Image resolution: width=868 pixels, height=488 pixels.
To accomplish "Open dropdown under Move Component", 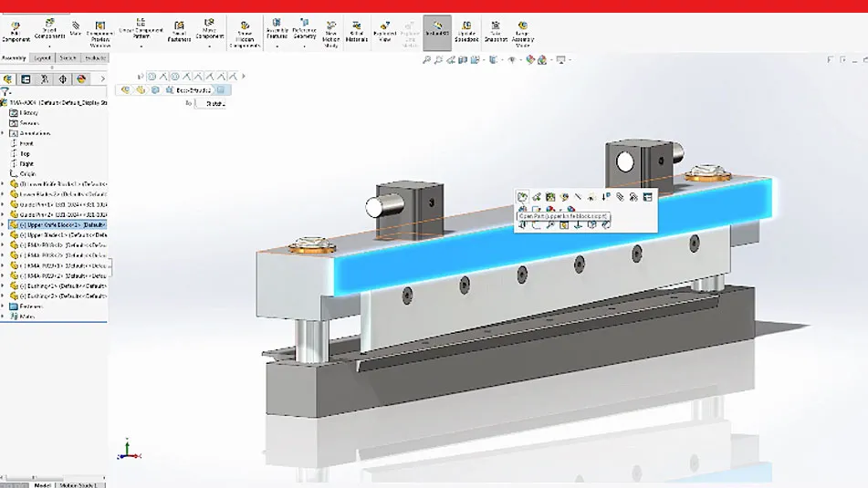I will tap(209, 47).
